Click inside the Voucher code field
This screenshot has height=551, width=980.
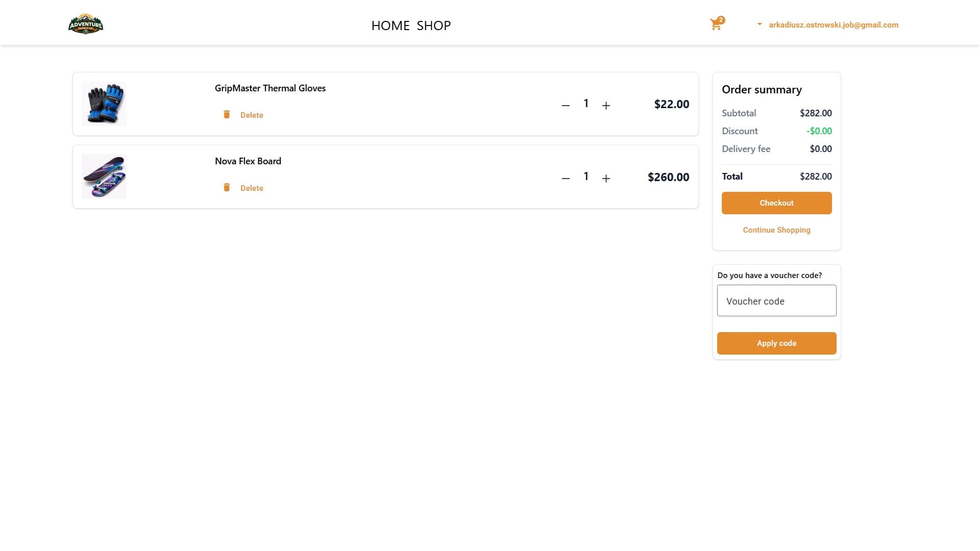tap(776, 300)
